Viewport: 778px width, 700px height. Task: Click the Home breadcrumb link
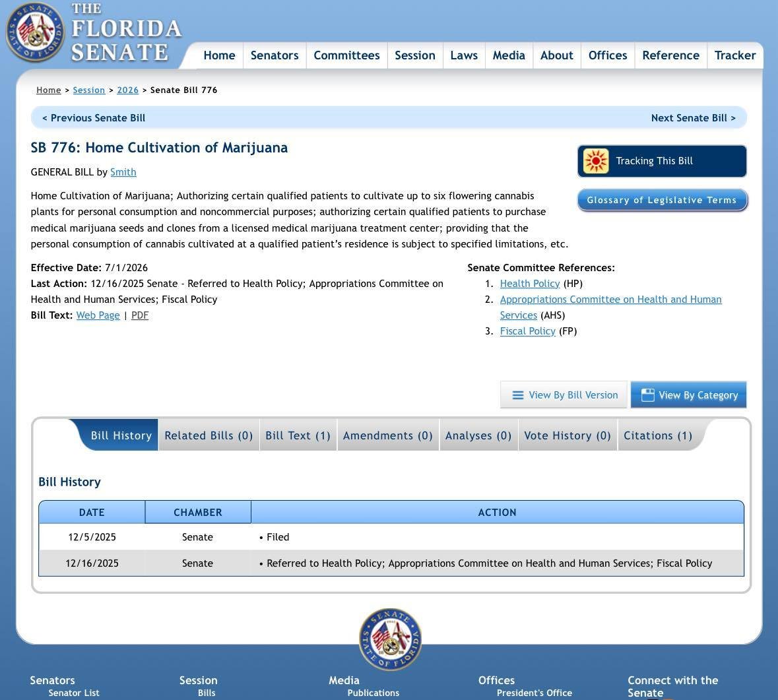49,90
